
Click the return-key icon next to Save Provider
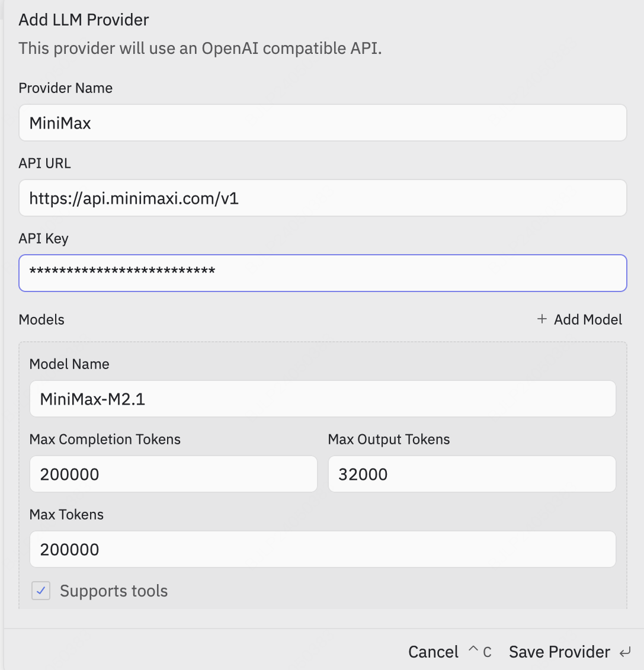tap(625, 652)
